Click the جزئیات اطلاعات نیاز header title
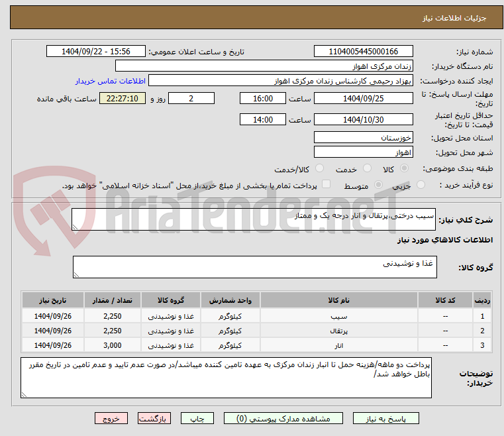Screen dimensions: 504x436 click(454, 18)
